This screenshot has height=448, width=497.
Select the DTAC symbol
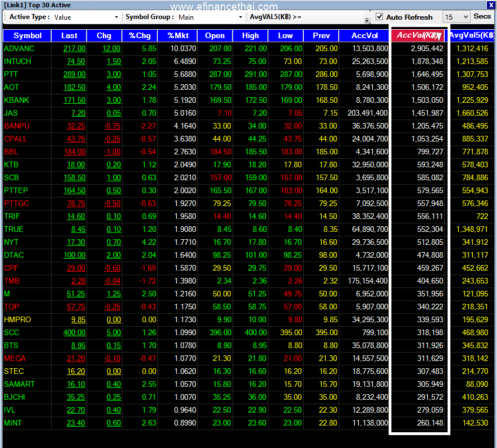(x=14, y=255)
